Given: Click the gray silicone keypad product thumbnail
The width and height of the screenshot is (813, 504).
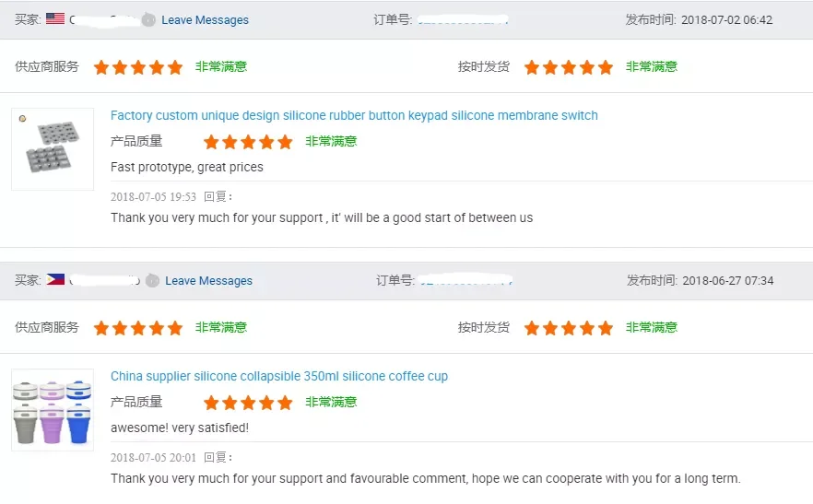Looking at the screenshot, I should pos(53,148).
